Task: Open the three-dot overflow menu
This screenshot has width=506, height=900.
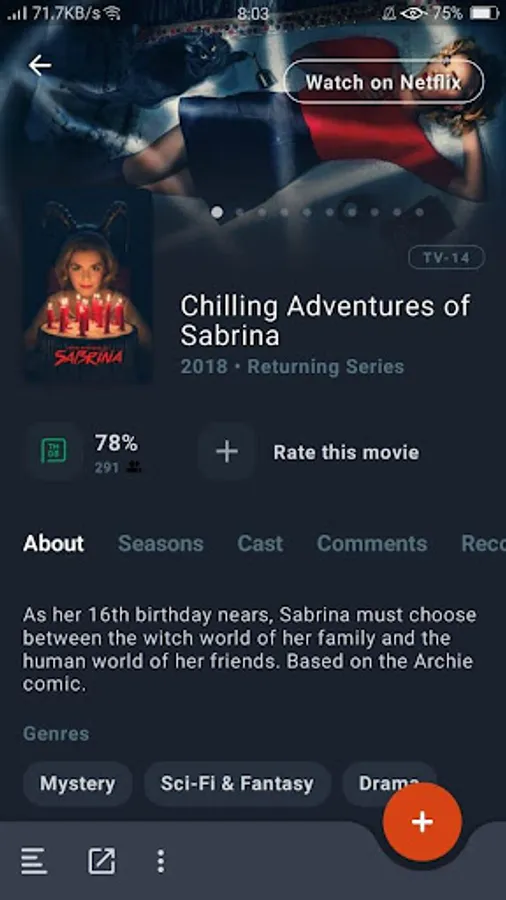Action: [x=161, y=861]
